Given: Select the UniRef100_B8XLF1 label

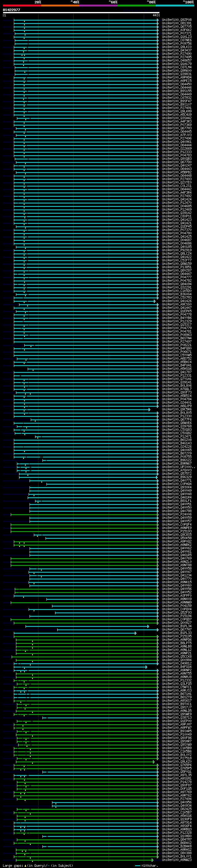Looking at the screenshot, I should pos(177,500).
